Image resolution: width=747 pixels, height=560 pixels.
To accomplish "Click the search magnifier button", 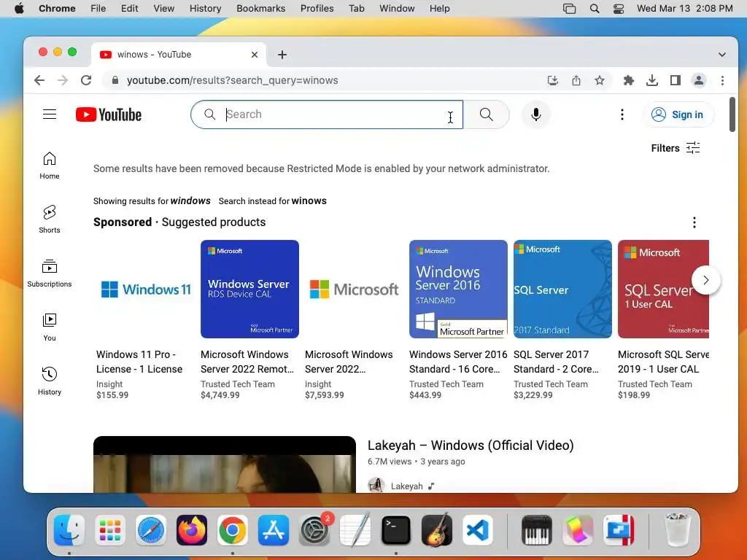I will coord(487,114).
